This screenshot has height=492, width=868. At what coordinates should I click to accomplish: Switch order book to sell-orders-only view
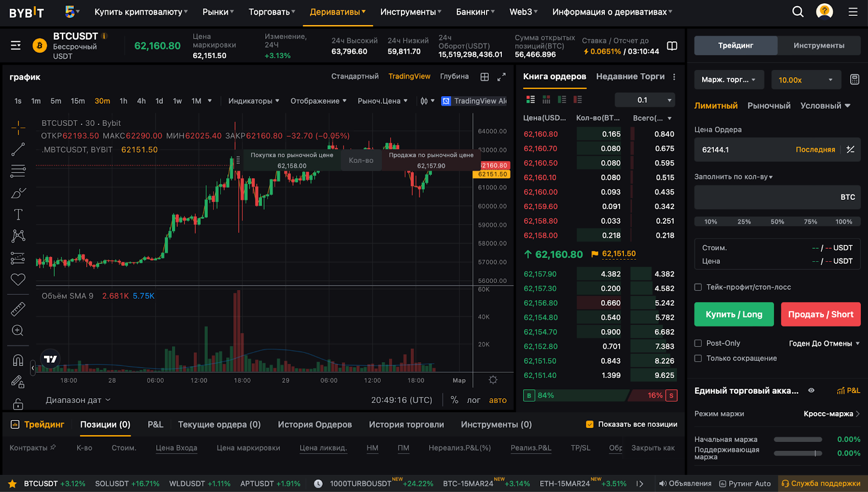click(x=577, y=99)
